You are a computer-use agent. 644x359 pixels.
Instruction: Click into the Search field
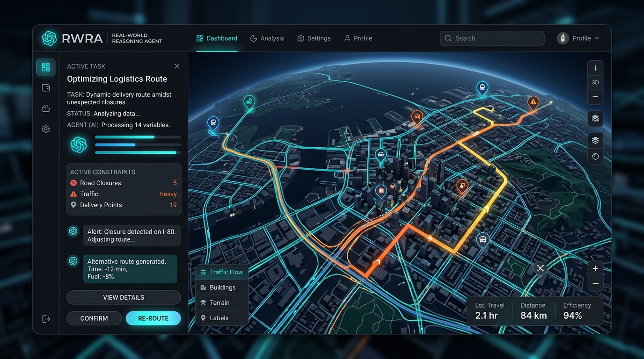(492, 38)
